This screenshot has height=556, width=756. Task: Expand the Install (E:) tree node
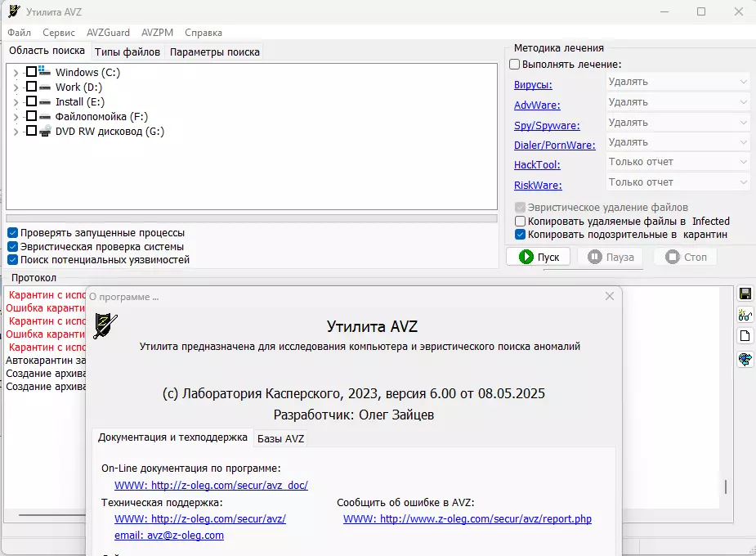pos(16,102)
